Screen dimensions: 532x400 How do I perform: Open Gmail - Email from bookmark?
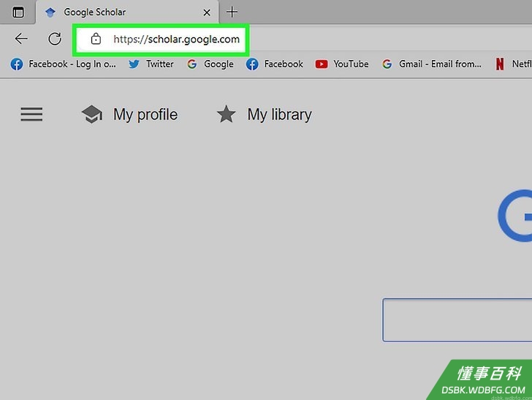pyautogui.click(x=431, y=64)
